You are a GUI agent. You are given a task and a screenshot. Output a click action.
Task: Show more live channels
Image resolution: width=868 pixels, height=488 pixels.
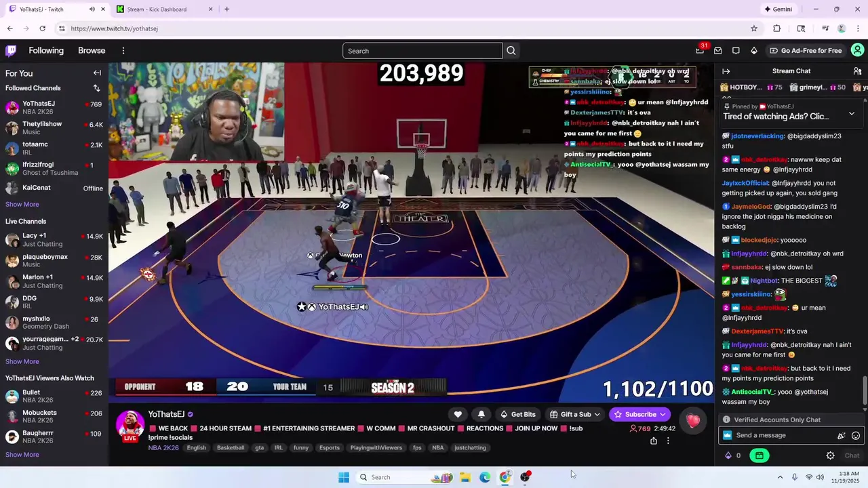pos(22,361)
